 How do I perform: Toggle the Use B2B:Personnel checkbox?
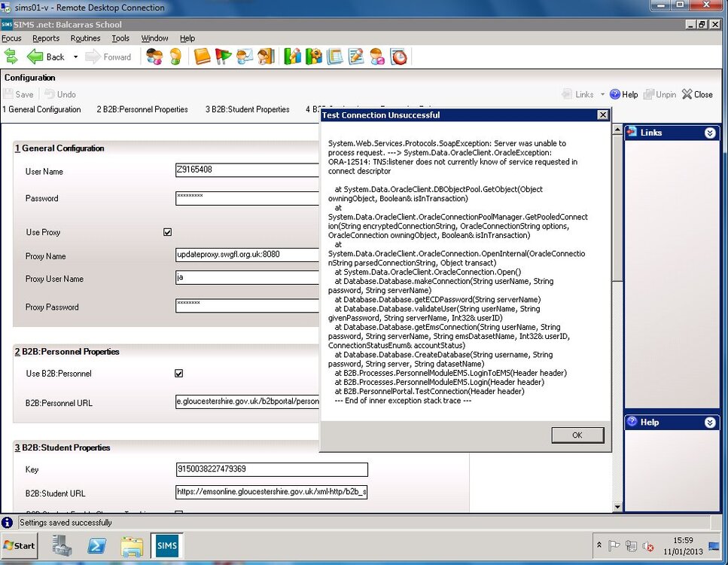coord(178,373)
